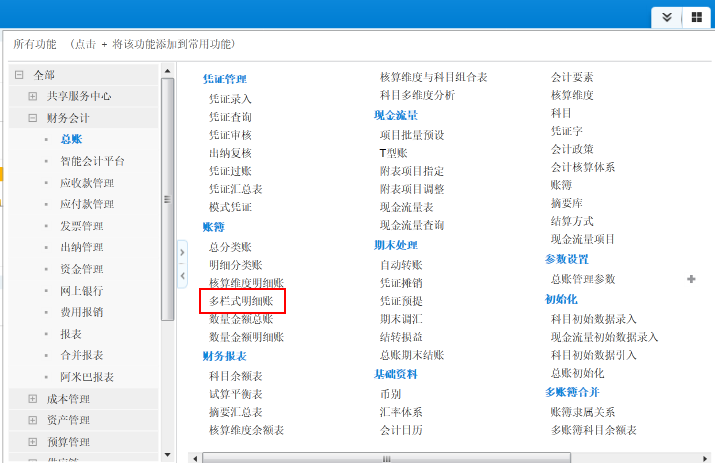Select 应收款管理 in the module tree
The height and width of the screenshot is (463, 715).
click(x=87, y=183)
